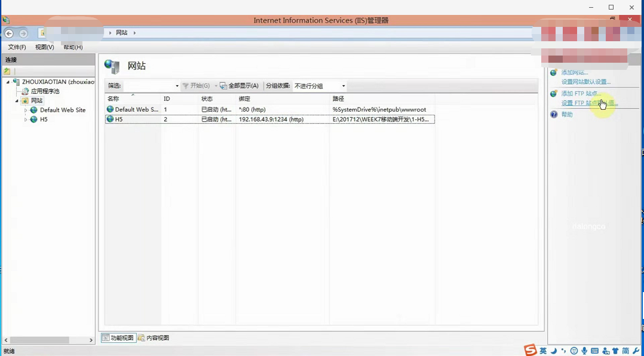Expand the H5 tree node

click(26, 120)
